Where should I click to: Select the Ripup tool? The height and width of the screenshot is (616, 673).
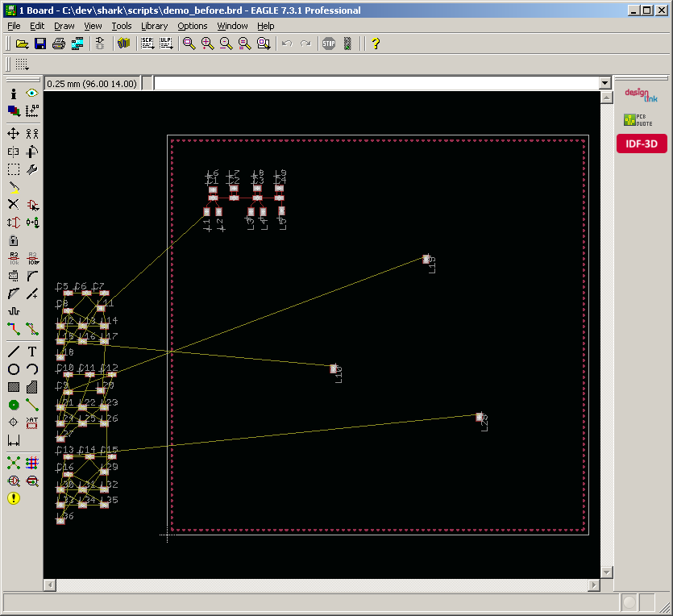pos(32,329)
